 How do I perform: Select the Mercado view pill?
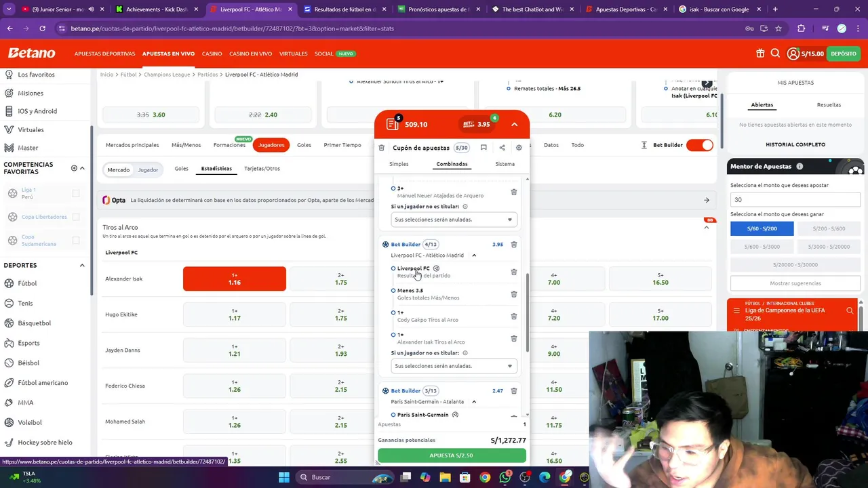pyautogui.click(x=118, y=169)
